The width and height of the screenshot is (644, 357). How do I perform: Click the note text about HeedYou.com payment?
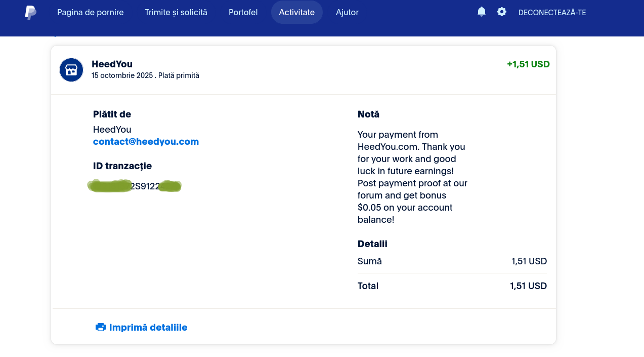click(x=412, y=177)
